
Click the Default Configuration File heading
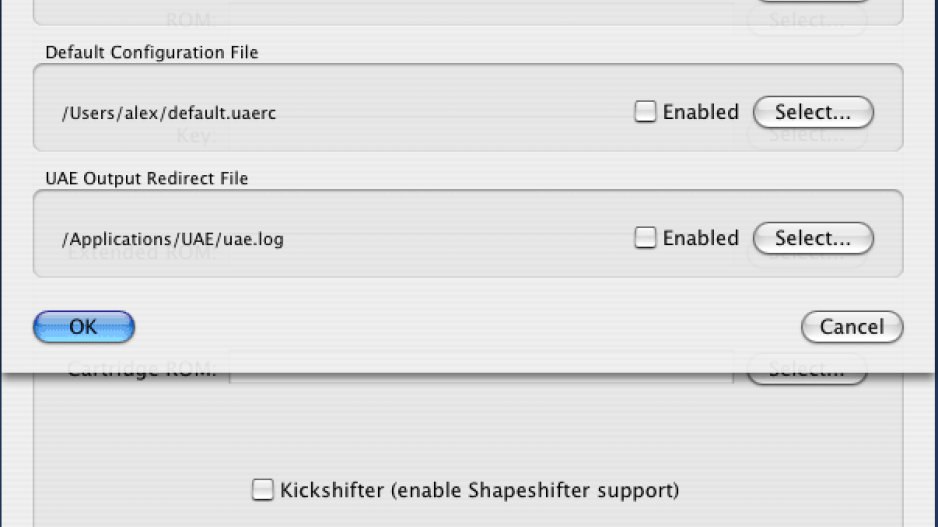pos(152,53)
